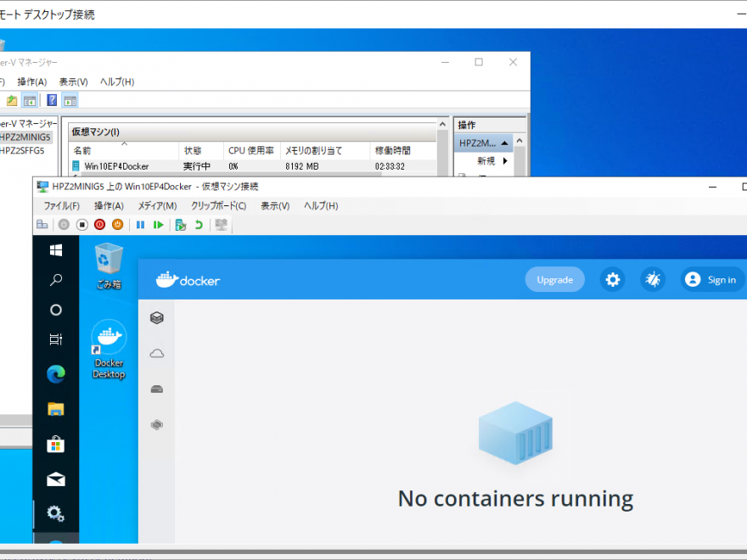The image size is (747, 560).
Task: Click actions pane scrollbar up arrow
Action: click(x=520, y=141)
